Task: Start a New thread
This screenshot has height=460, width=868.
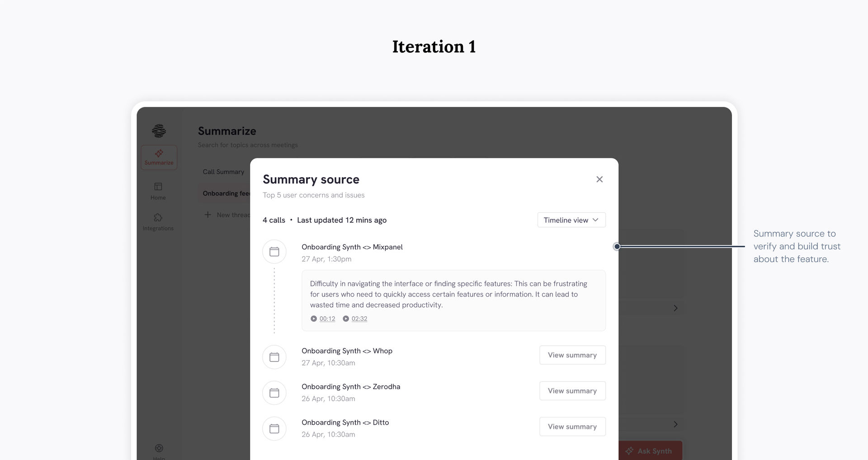Action: [x=227, y=215]
